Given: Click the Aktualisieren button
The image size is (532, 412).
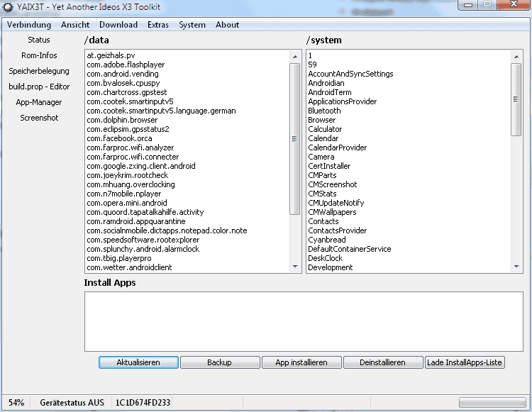Looking at the screenshot, I should [138, 362].
